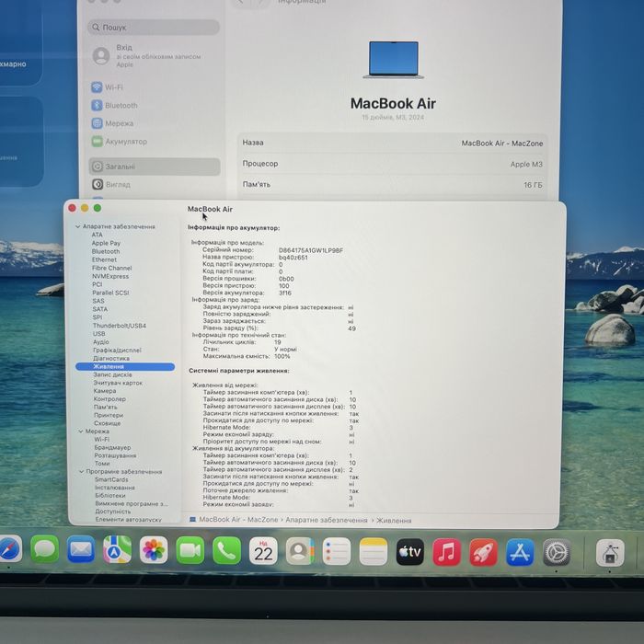Select Запис дисків item

(x=112, y=374)
